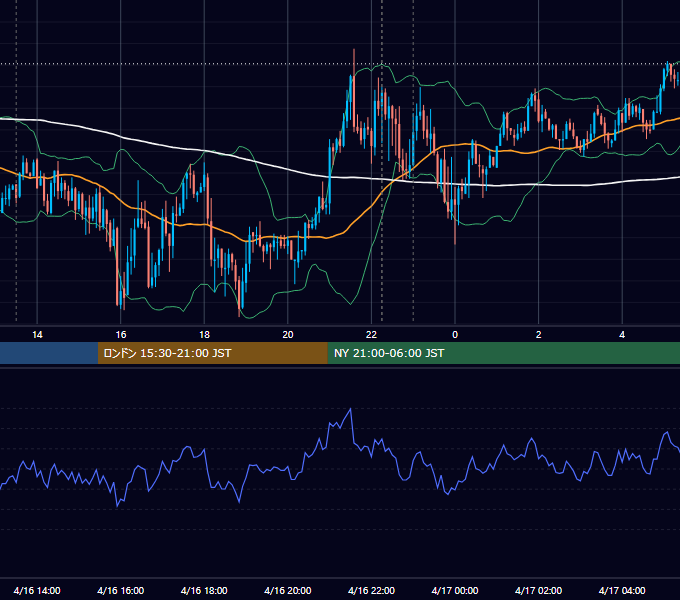
Task: Click the 16 hour label on price chart axis
Action: pyautogui.click(x=121, y=335)
